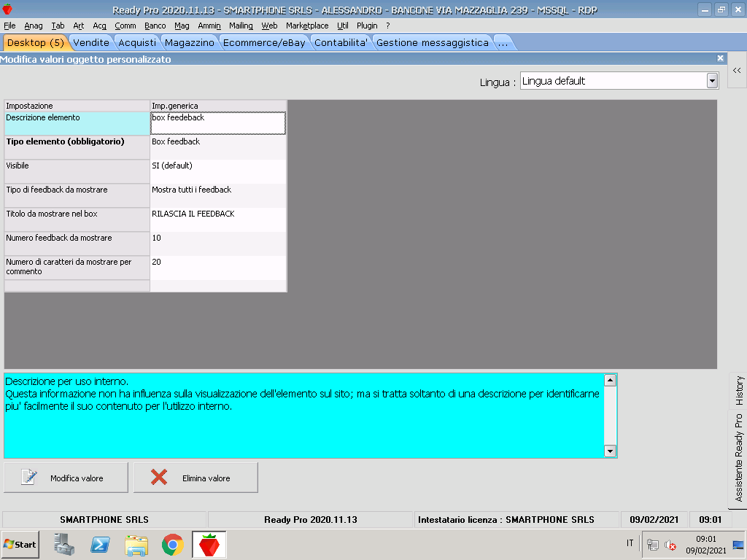
Task: Switch to the Contabilita' tab
Action: click(341, 43)
